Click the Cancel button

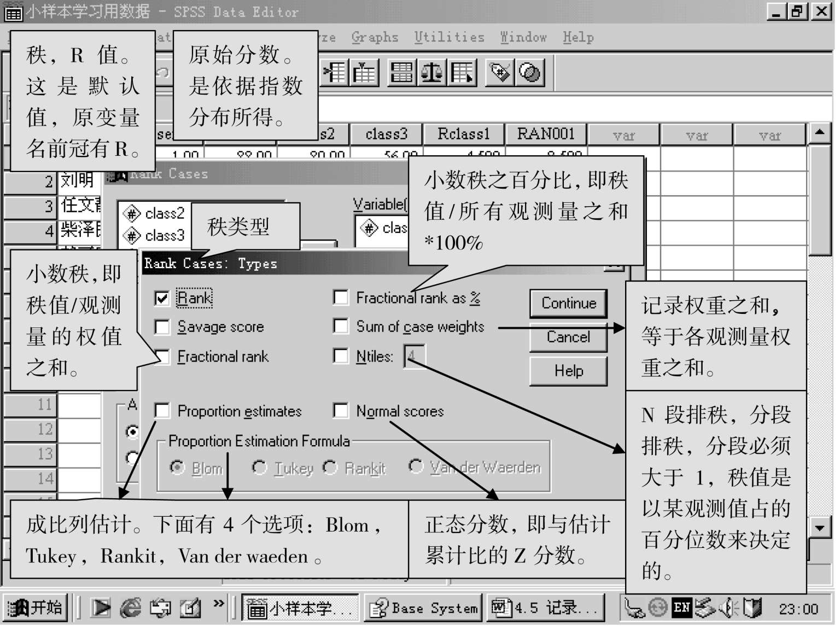[569, 337]
